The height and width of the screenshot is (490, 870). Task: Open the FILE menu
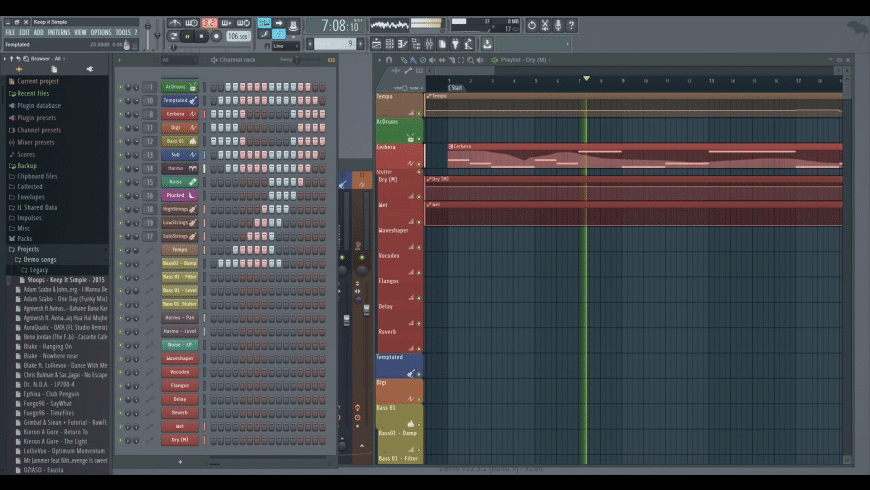click(x=10, y=33)
